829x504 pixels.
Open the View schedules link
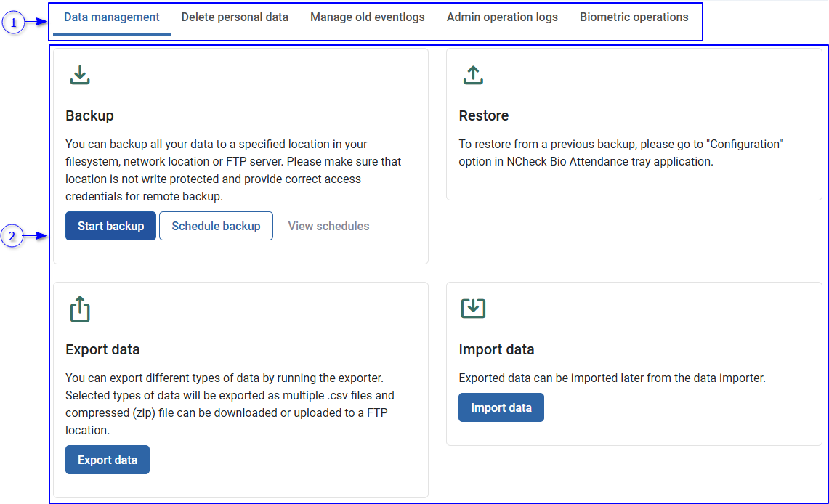pos(328,226)
